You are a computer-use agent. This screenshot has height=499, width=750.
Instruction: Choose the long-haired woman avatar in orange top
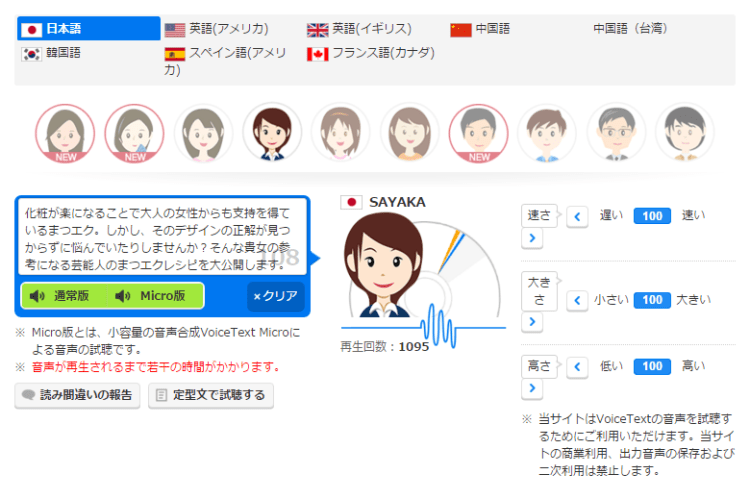(x=409, y=133)
